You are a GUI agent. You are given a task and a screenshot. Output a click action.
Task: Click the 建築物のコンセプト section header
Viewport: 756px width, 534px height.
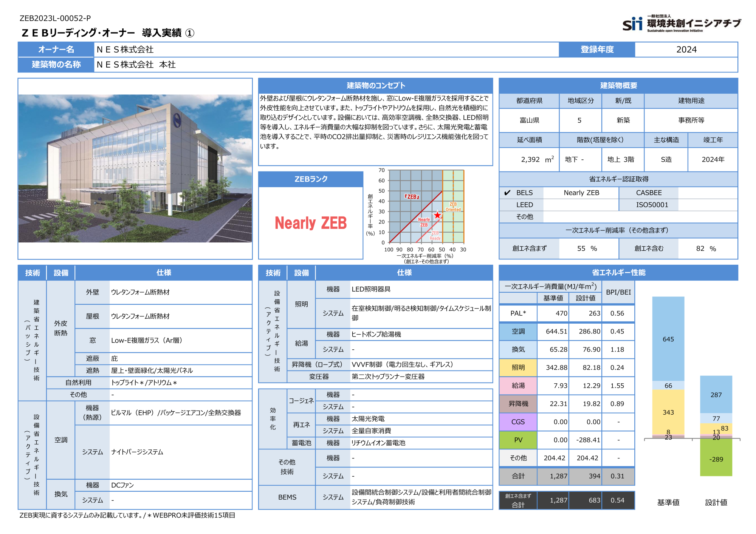click(375, 86)
